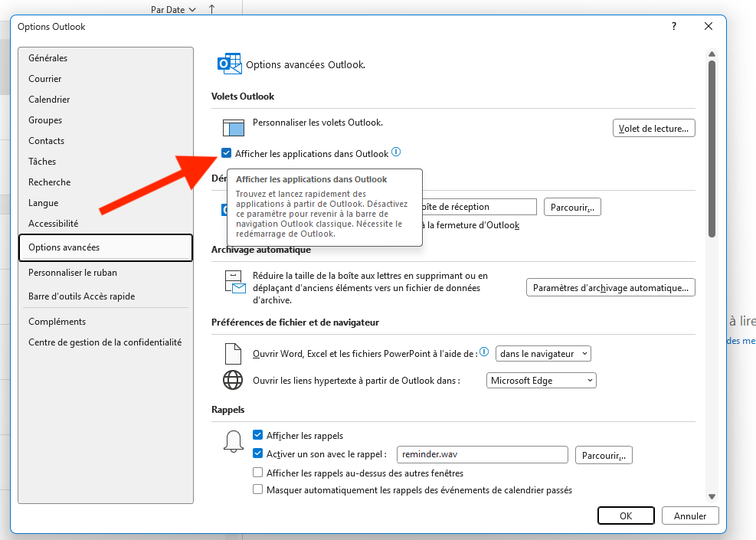Click the Outlook panes layout icon

click(x=234, y=128)
